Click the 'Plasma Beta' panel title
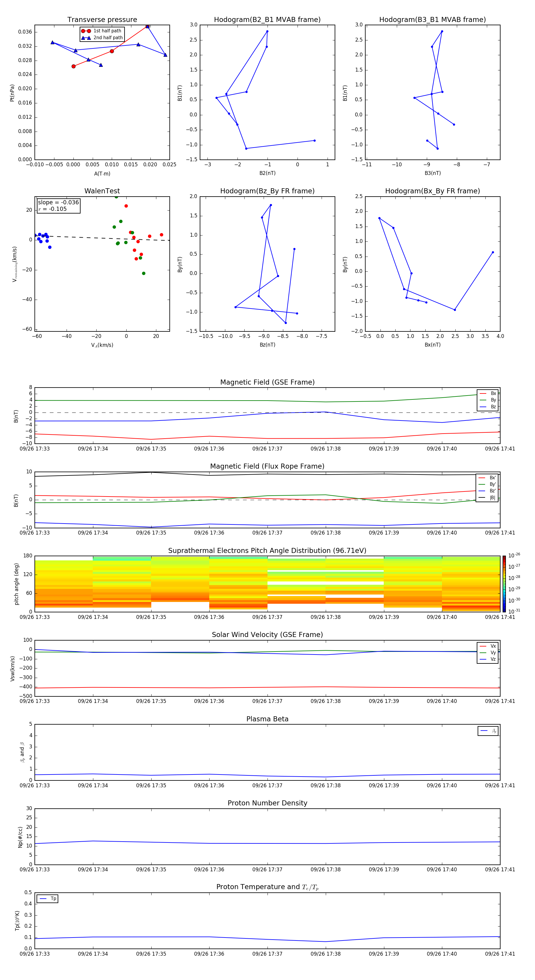The width and height of the screenshot is (535, 980). coord(267,719)
